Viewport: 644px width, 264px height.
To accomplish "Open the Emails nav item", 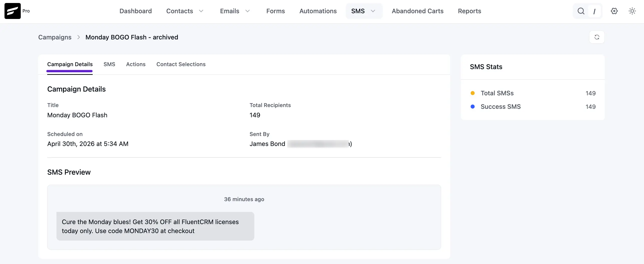I will [230, 11].
